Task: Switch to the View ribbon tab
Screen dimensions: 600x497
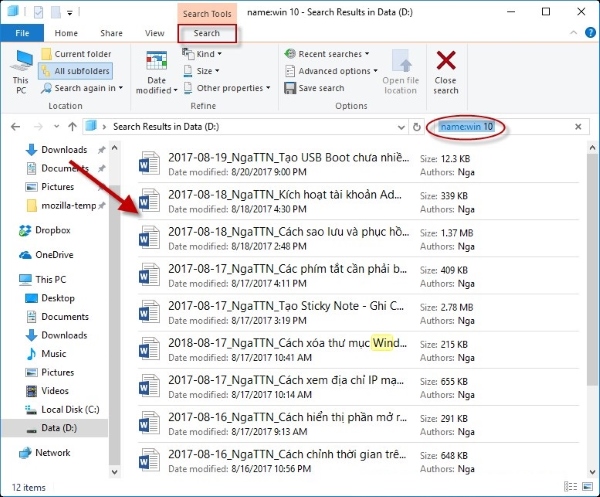Action: point(154,33)
